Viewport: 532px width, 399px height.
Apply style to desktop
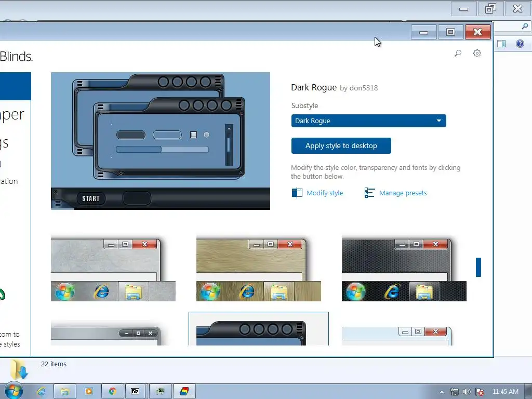(341, 145)
